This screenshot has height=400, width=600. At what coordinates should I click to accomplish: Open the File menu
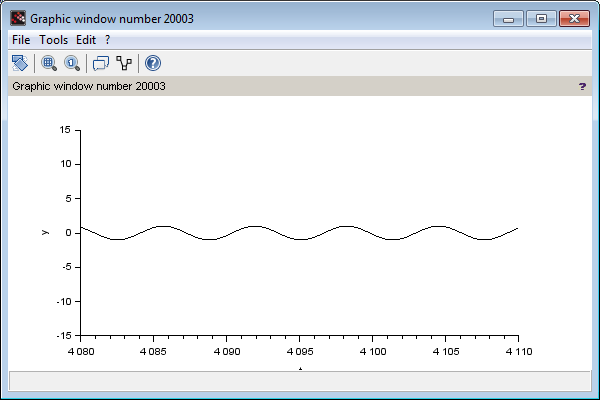[x=21, y=40]
